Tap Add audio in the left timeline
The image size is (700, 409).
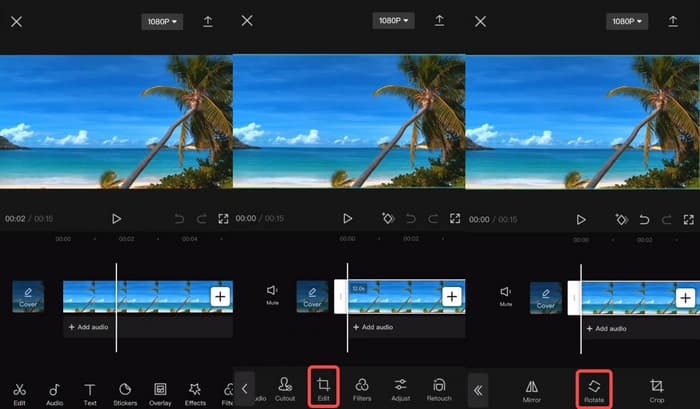pyautogui.click(x=90, y=327)
